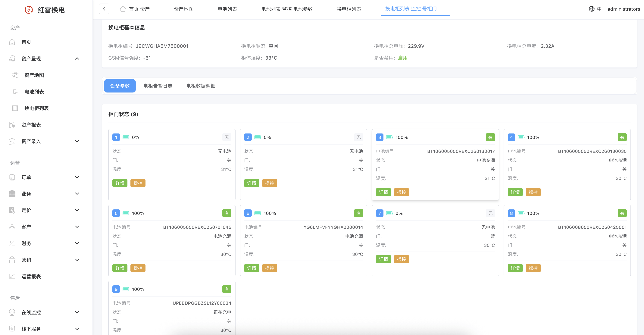Click the 有 status badge on door 4
This screenshot has height=335, width=644.
pyautogui.click(x=622, y=137)
